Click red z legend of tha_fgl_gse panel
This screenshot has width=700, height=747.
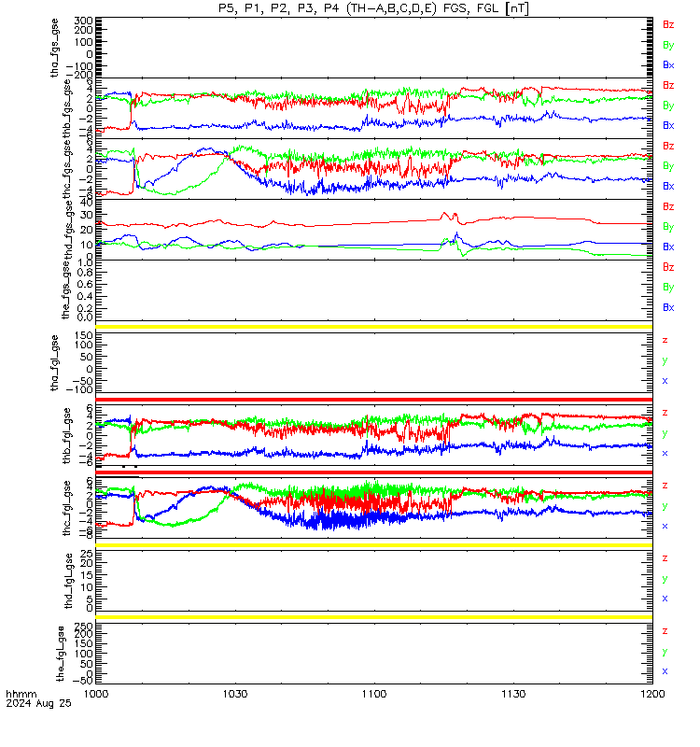665,340
